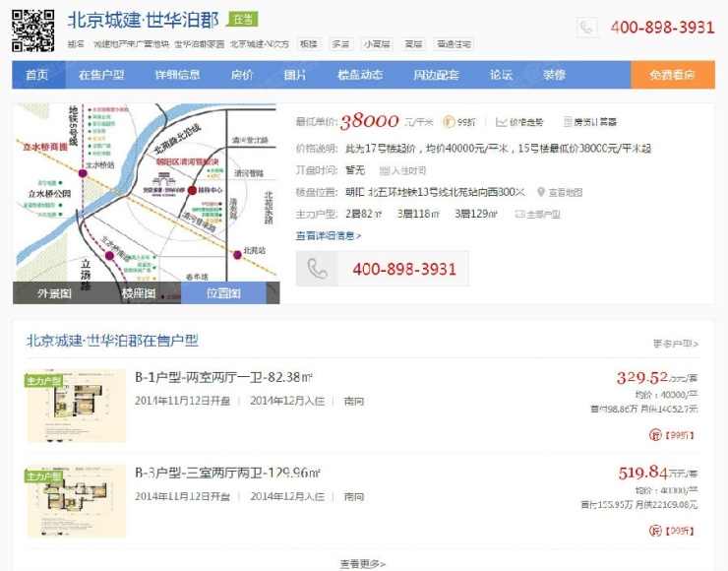
Task: Click the 99折 badge for the B-1 unit
Action: (x=671, y=435)
